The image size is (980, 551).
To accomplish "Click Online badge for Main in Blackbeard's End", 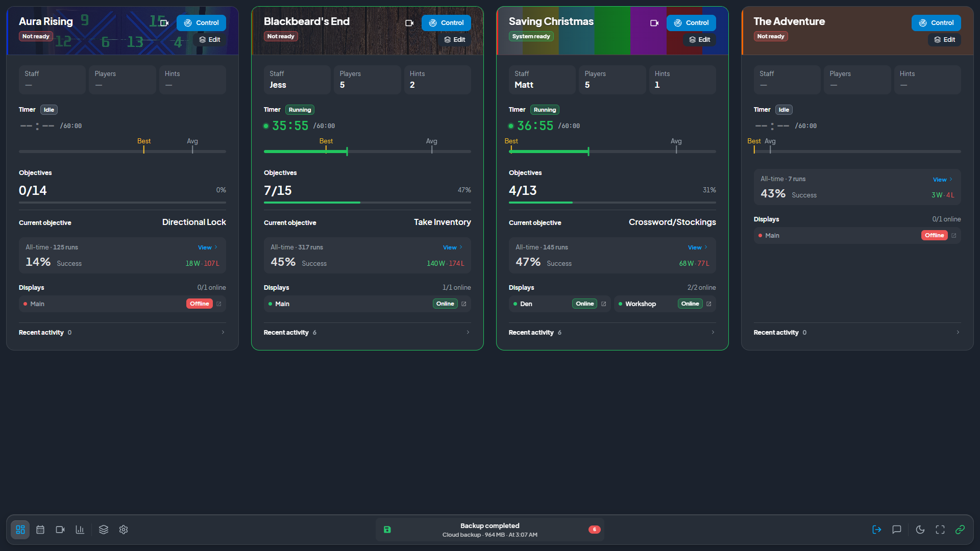I will click(x=445, y=304).
